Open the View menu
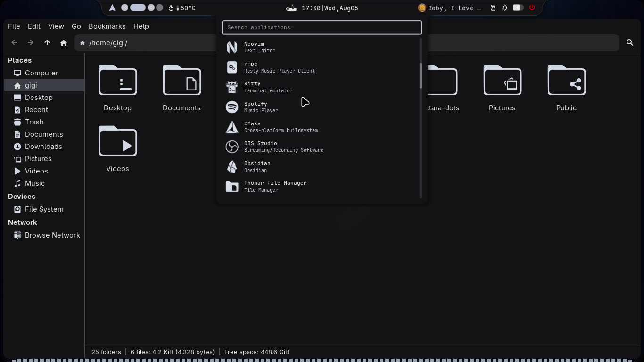Screen dimensions: 644x362 pyautogui.click(x=56, y=26)
